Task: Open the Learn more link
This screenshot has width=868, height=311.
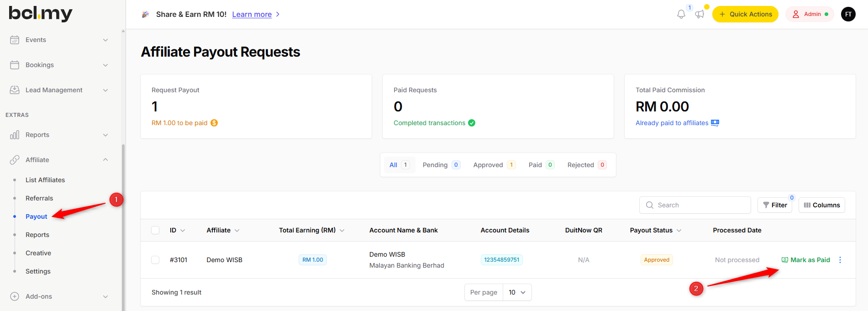Action: tap(252, 14)
